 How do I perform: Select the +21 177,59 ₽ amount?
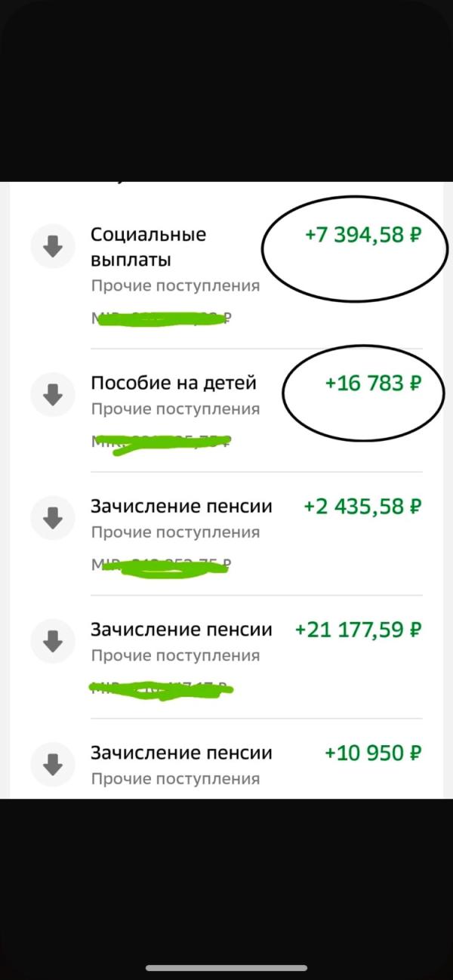(x=358, y=630)
